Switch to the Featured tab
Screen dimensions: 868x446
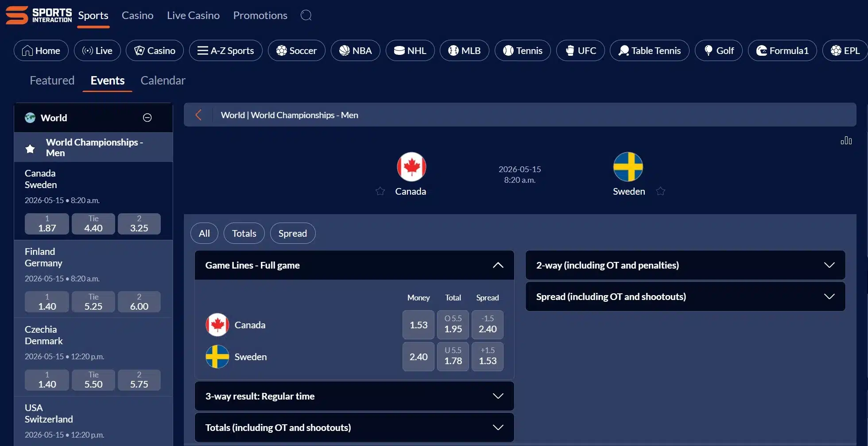click(x=52, y=81)
